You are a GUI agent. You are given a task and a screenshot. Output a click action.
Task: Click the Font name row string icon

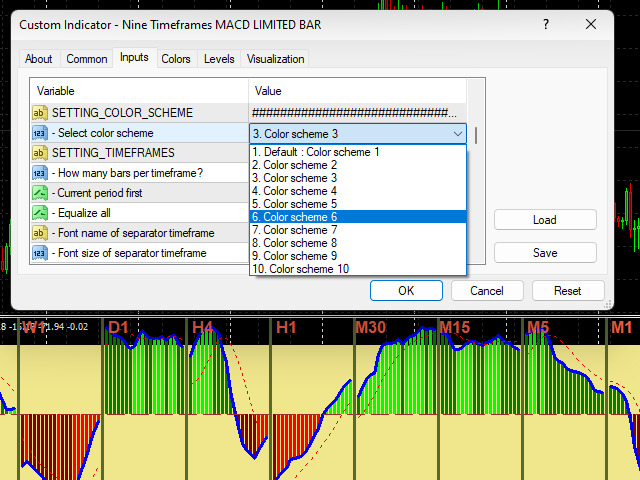(40, 233)
